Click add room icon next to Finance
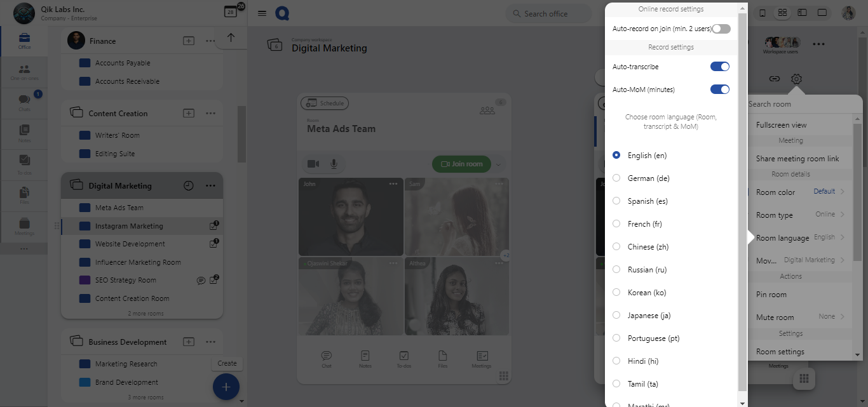The width and height of the screenshot is (868, 407). (x=189, y=41)
